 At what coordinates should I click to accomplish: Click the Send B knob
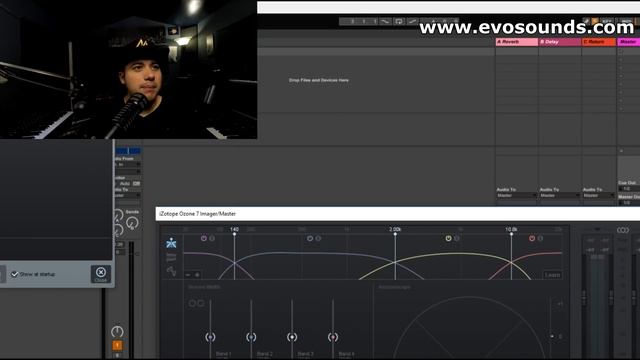click(x=132, y=223)
